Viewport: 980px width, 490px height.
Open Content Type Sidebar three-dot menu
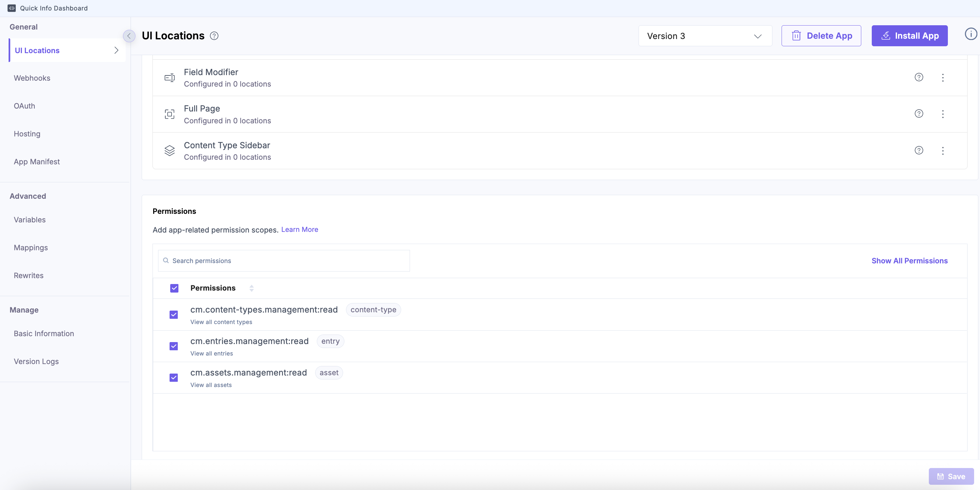(x=943, y=151)
